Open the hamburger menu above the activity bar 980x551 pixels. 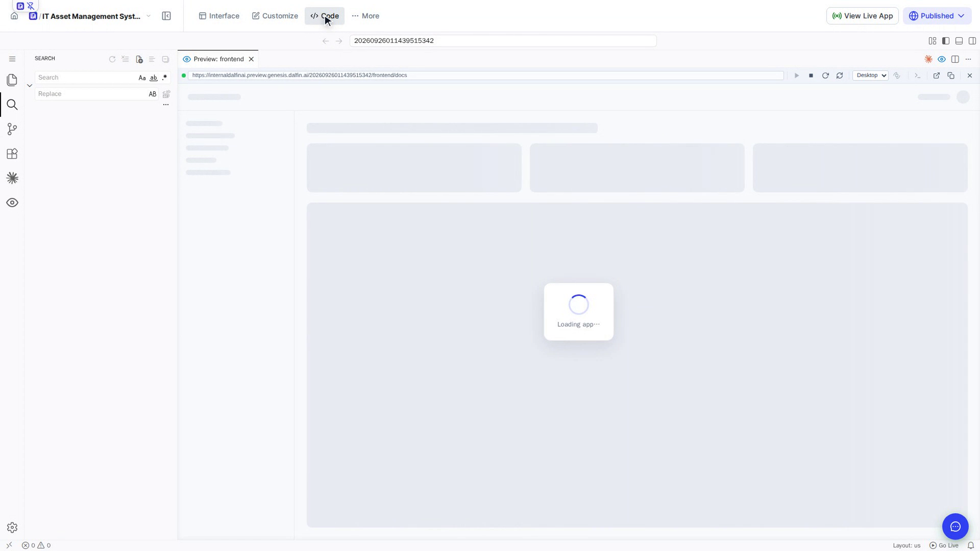(x=12, y=59)
